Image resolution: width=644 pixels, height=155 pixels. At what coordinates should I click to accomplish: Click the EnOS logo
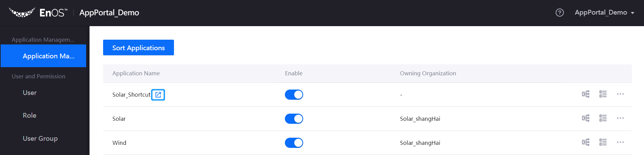click(38, 13)
